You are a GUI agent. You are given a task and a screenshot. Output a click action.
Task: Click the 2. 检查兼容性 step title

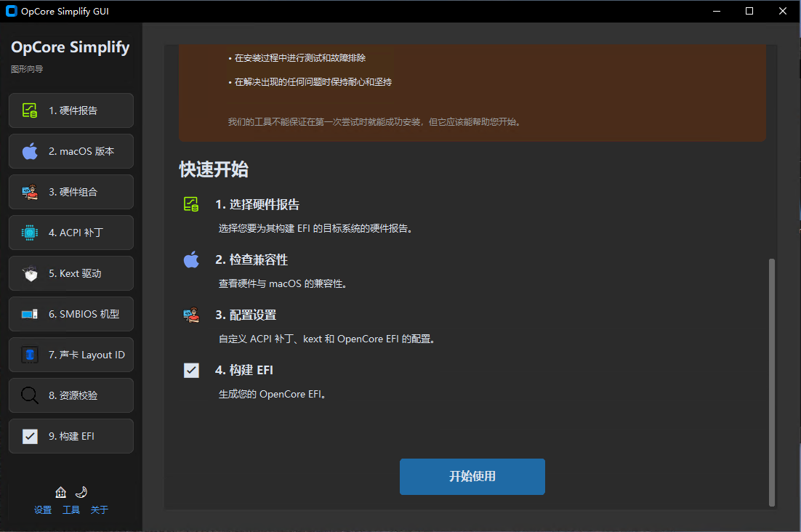251,260
